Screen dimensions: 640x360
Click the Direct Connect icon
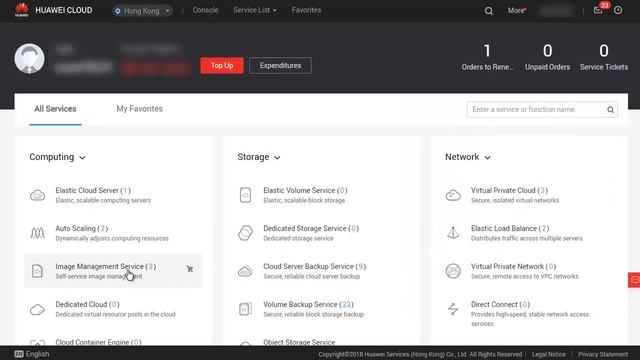(453, 309)
